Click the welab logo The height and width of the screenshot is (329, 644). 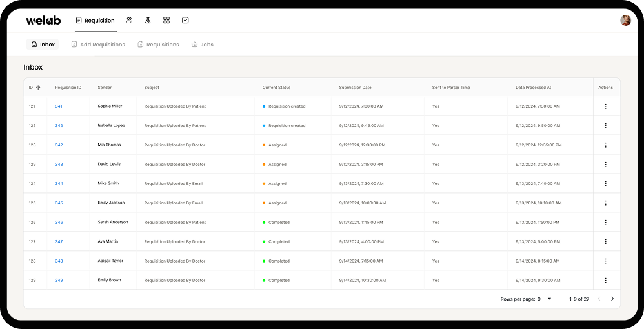pos(43,20)
